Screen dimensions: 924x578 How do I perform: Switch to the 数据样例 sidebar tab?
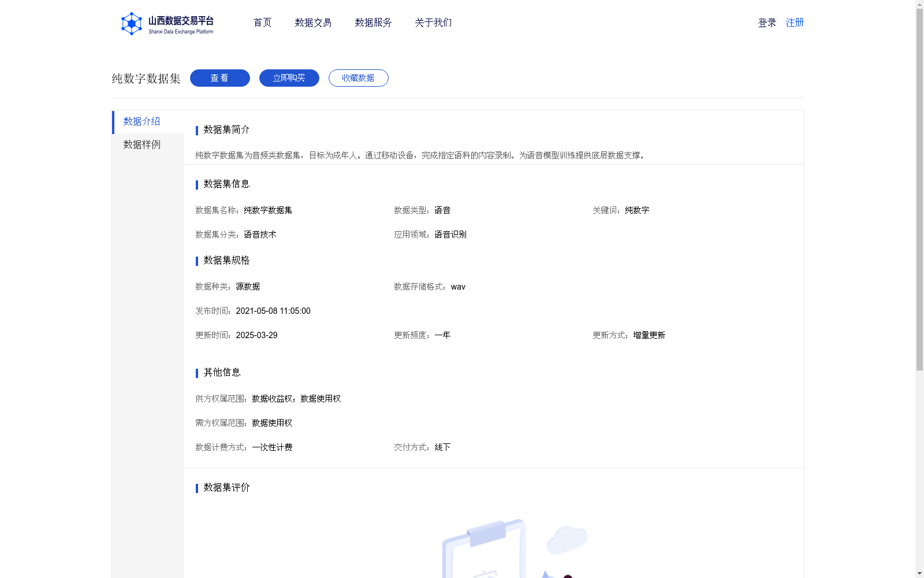(148, 145)
